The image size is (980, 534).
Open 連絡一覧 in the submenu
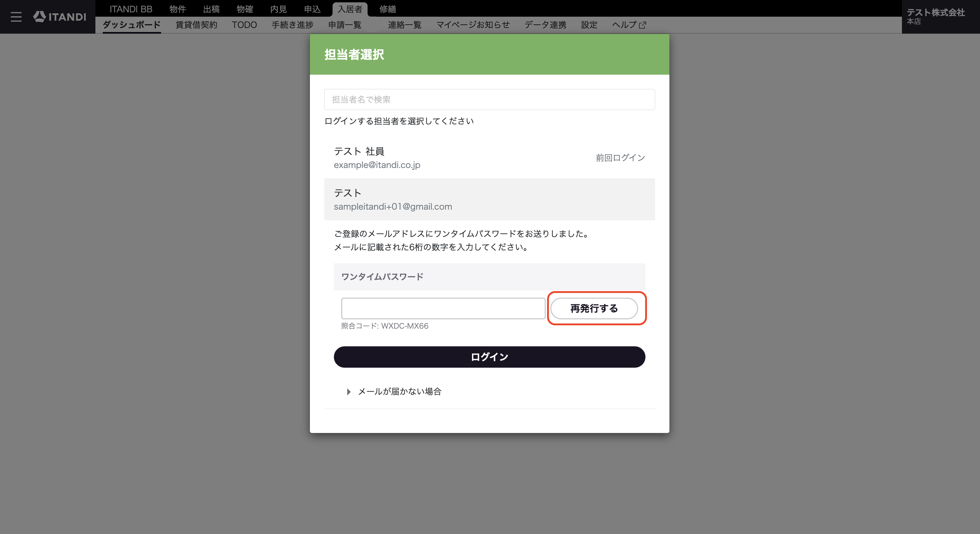(404, 25)
